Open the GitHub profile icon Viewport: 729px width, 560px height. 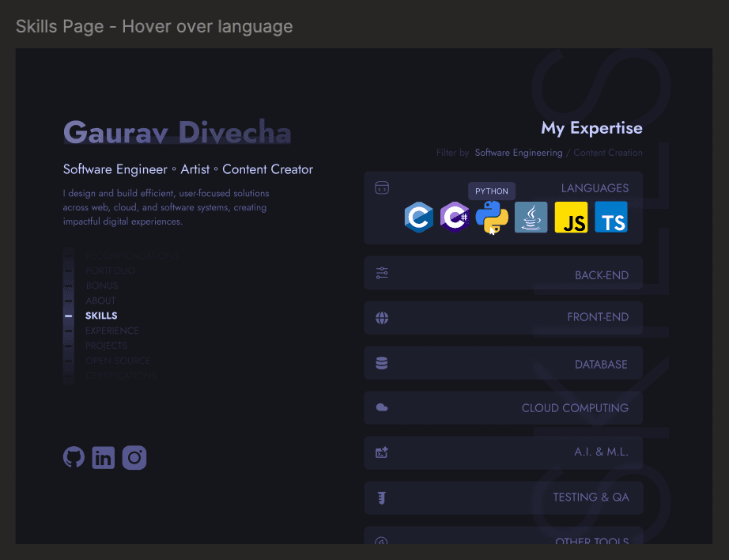(74, 458)
